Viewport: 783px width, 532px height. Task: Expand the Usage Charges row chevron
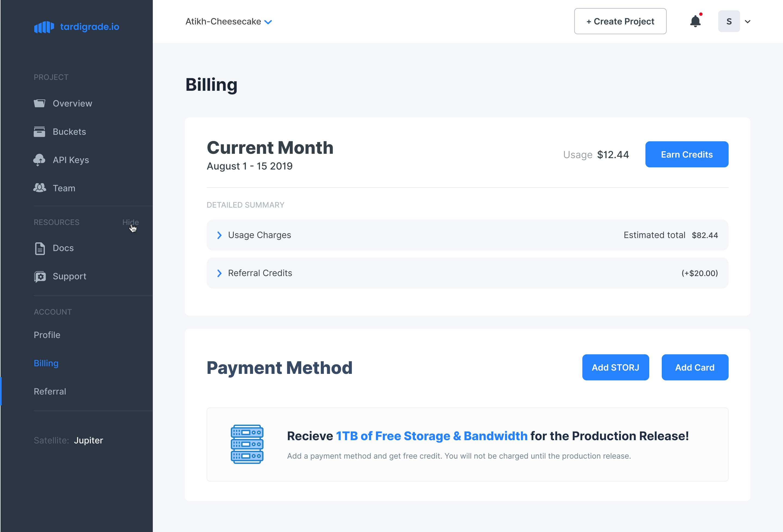tap(219, 235)
